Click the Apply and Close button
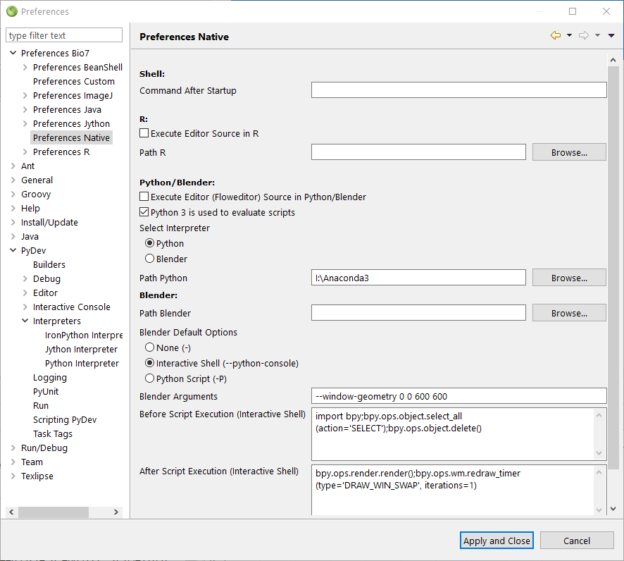 [497, 541]
